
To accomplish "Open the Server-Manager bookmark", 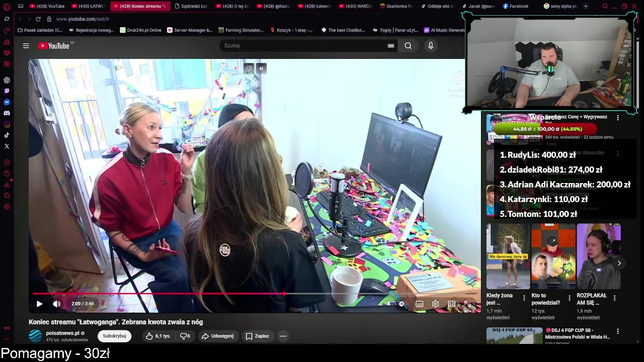I will coord(190,30).
